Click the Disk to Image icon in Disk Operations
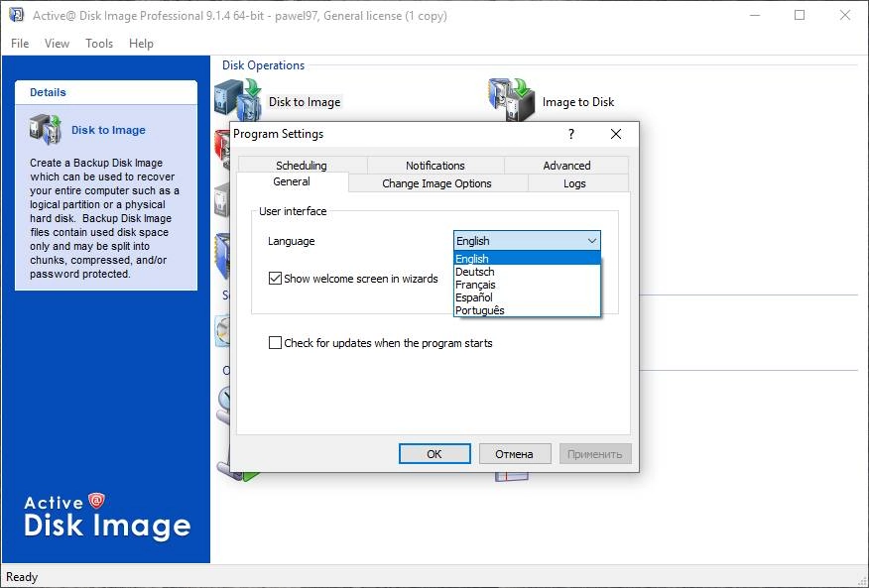Screen dimensions: 869x588 [238, 100]
